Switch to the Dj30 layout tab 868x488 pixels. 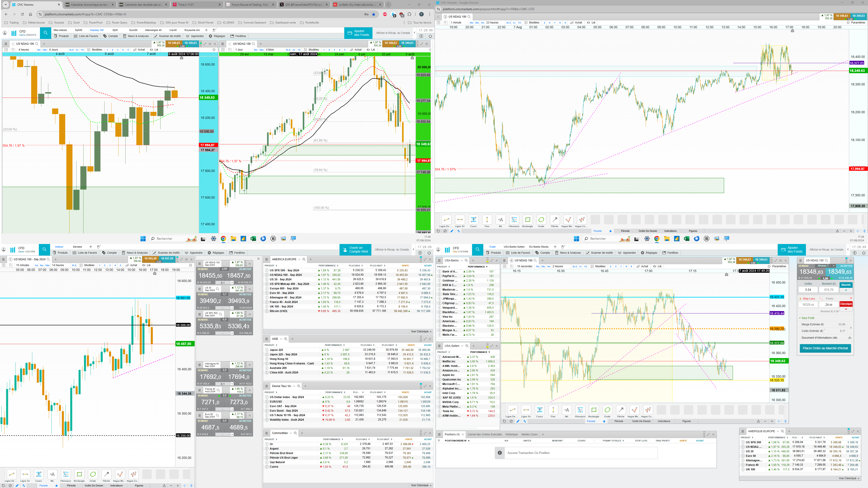[115, 30]
